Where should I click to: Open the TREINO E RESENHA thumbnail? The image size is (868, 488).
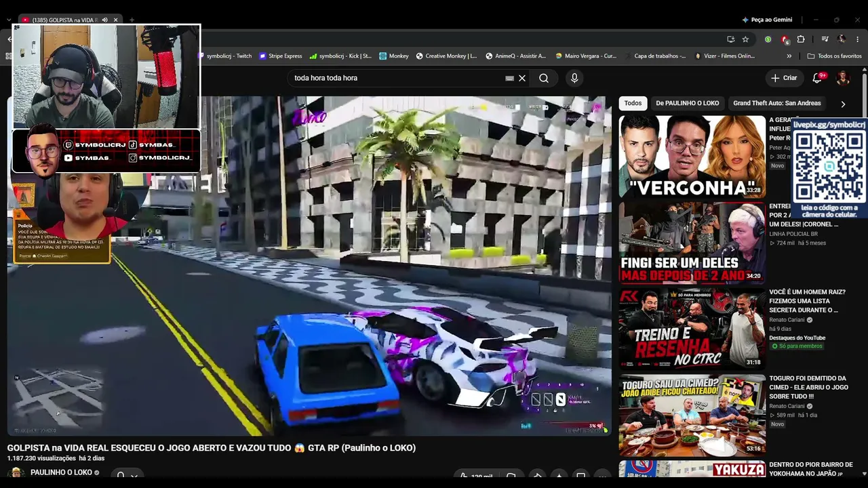coord(692,329)
